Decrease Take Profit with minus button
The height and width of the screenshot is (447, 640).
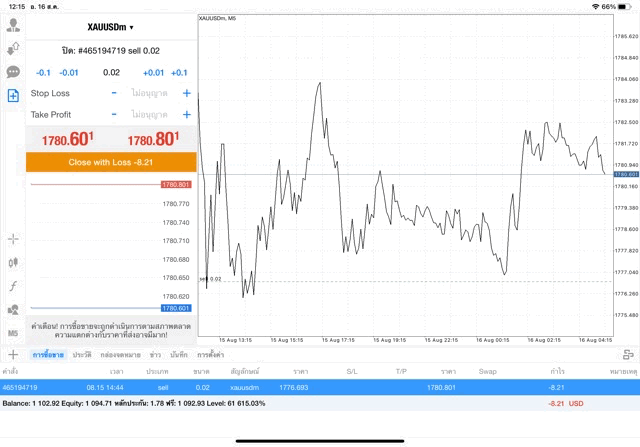(114, 115)
